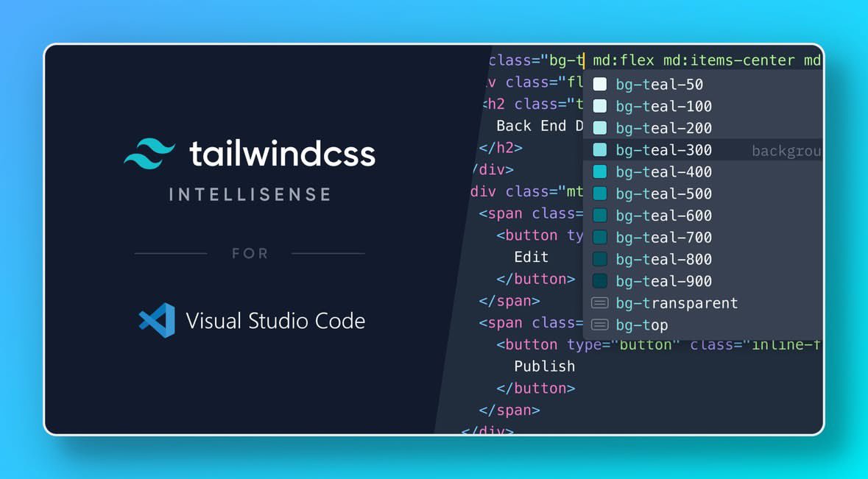Screen dimensions: 868x479
Task: Click the bg-teal-900 color swatch
Action: 599,280
